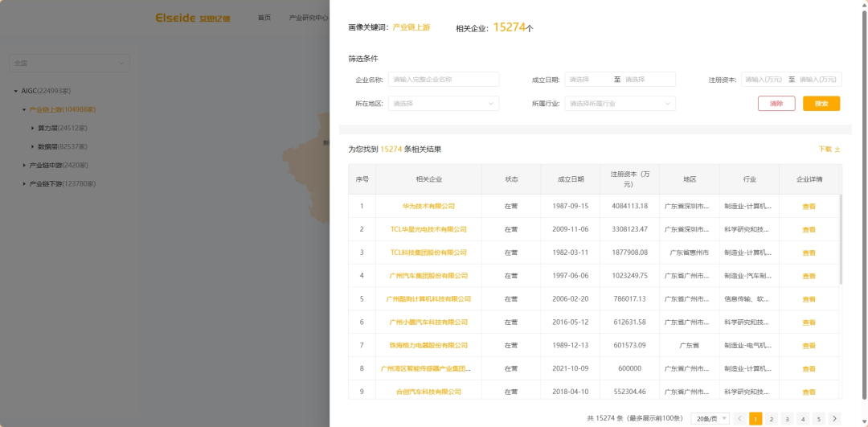
Task: Select page 1 in pagination
Action: click(755, 419)
